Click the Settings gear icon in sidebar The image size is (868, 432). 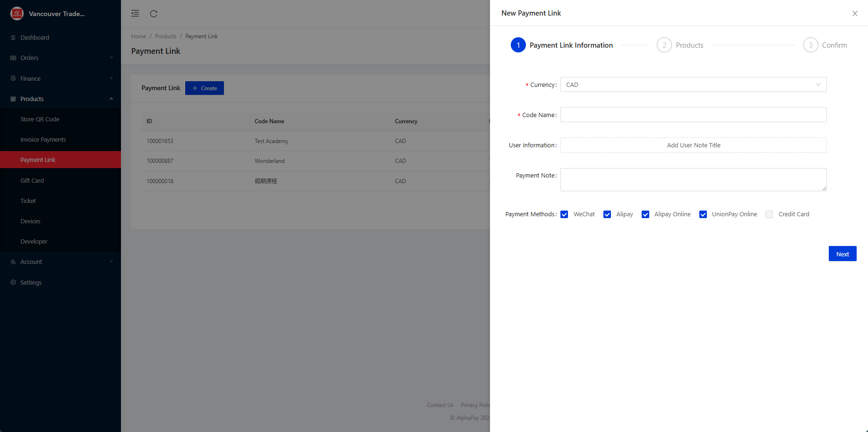tap(13, 282)
